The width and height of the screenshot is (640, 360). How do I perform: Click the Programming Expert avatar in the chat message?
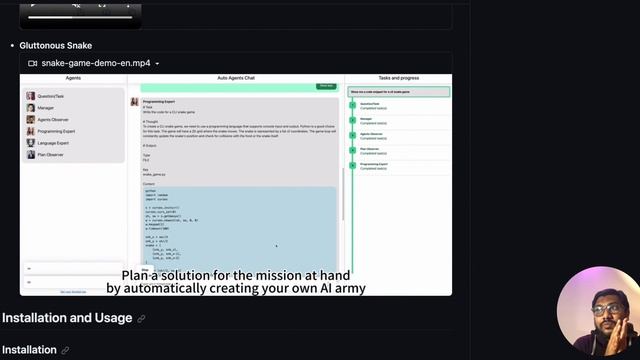[x=134, y=102]
